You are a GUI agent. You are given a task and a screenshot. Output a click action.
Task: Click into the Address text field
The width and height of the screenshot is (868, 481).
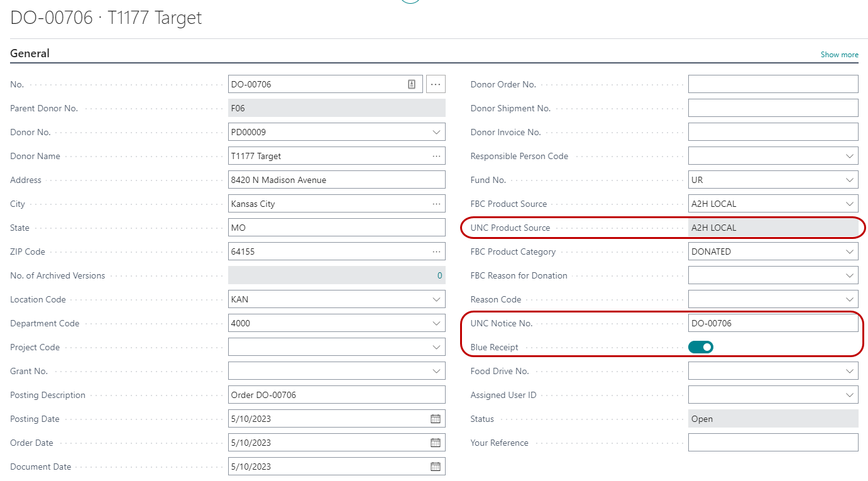click(336, 180)
